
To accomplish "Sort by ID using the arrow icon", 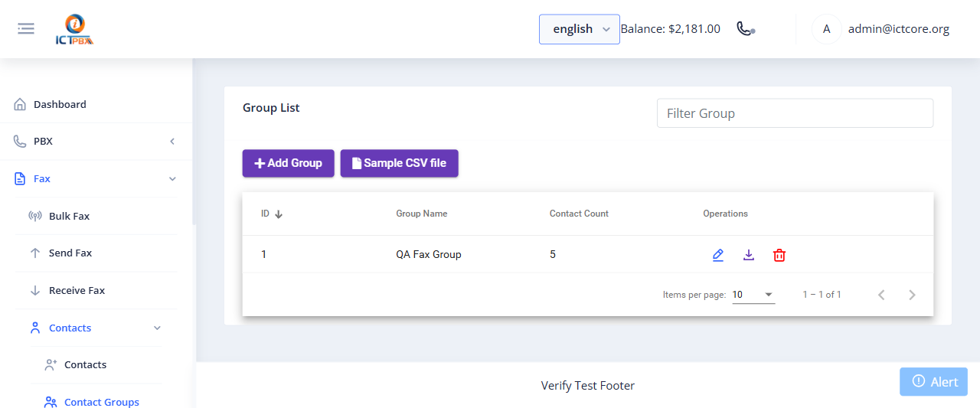I will click(279, 214).
